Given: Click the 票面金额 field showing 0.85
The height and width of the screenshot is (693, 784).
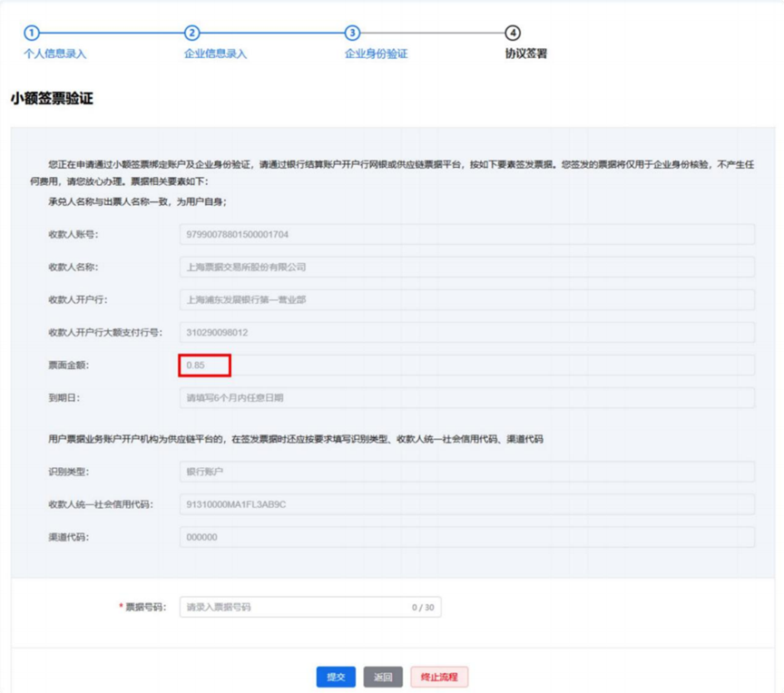Looking at the screenshot, I should pyautogui.click(x=466, y=365).
